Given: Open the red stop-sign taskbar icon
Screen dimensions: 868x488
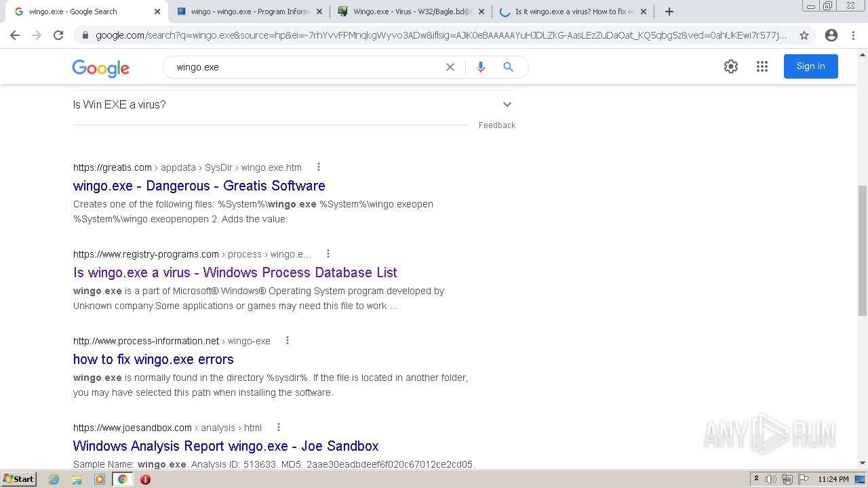Looking at the screenshot, I should point(145,479).
